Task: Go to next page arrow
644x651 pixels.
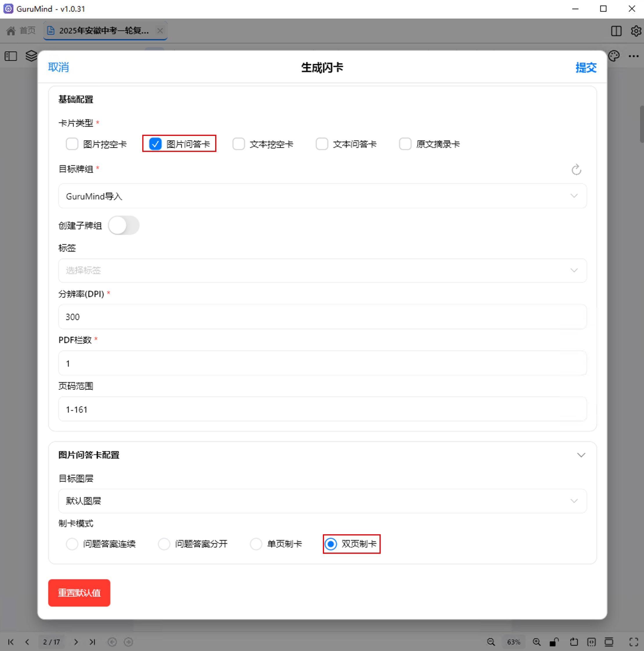Action: [76, 642]
